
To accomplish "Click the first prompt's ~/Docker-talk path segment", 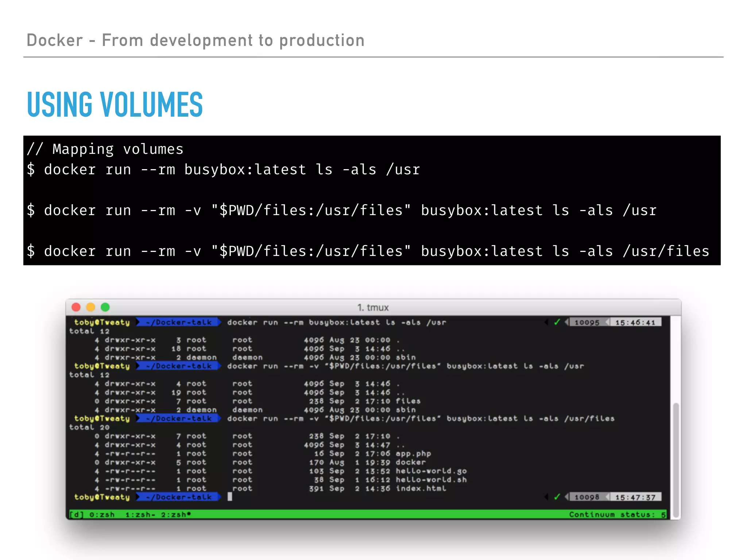I will coord(179,322).
